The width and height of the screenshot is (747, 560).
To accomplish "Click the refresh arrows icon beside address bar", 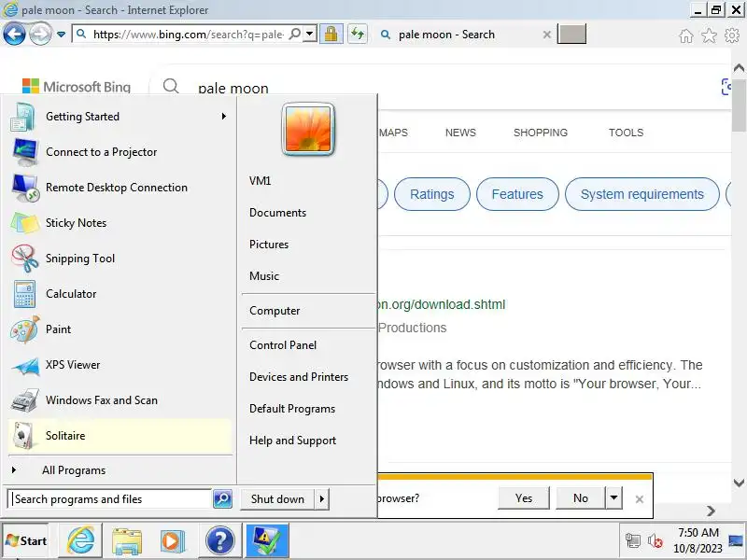I will [x=358, y=35].
